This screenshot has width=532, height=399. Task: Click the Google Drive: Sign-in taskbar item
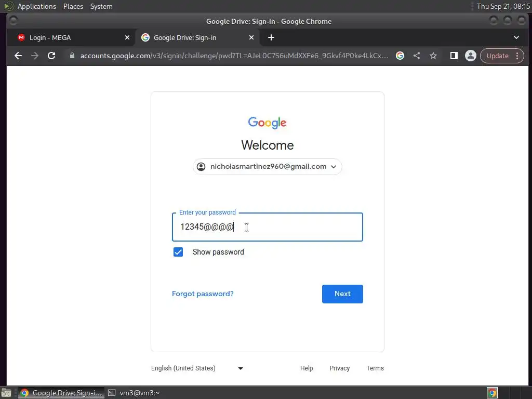61,393
